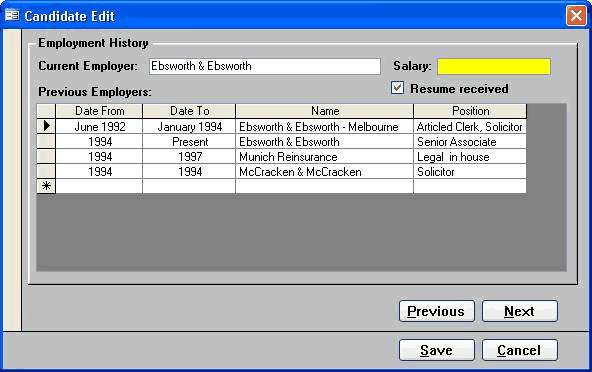
Task: Select the Date To column header
Action: [x=189, y=111]
